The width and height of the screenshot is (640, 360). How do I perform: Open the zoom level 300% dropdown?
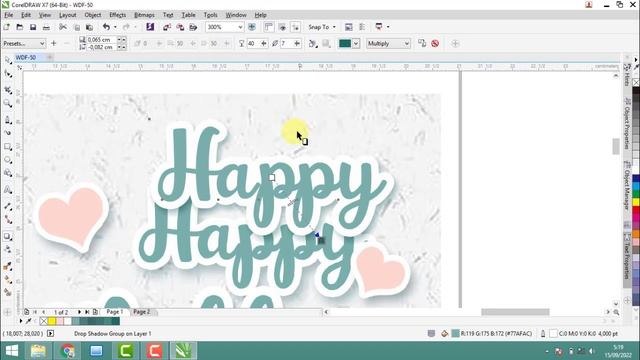pyautogui.click(x=240, y=27)
